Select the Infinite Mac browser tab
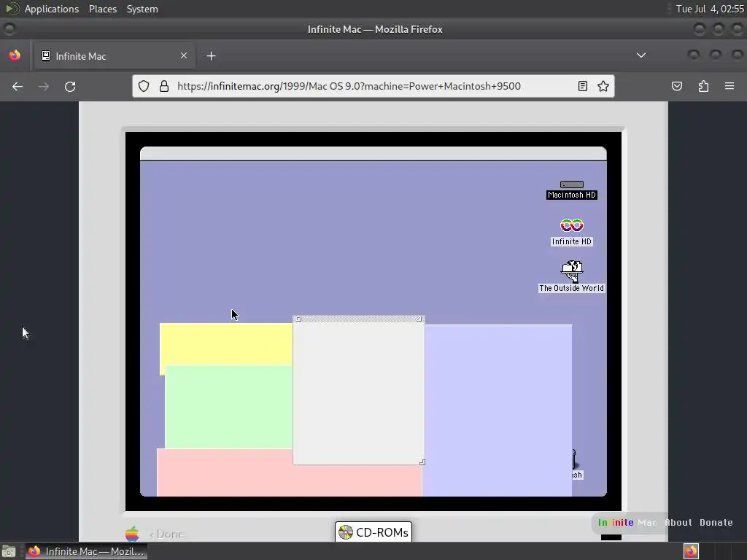This screenshot has height=560, width=747. click(113, 56)
